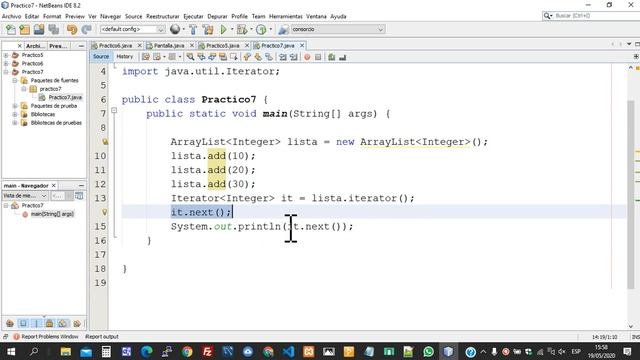640x360 pixels.
Task: Click the hint bulb in line 14 gutter
Action: (104, 212)
